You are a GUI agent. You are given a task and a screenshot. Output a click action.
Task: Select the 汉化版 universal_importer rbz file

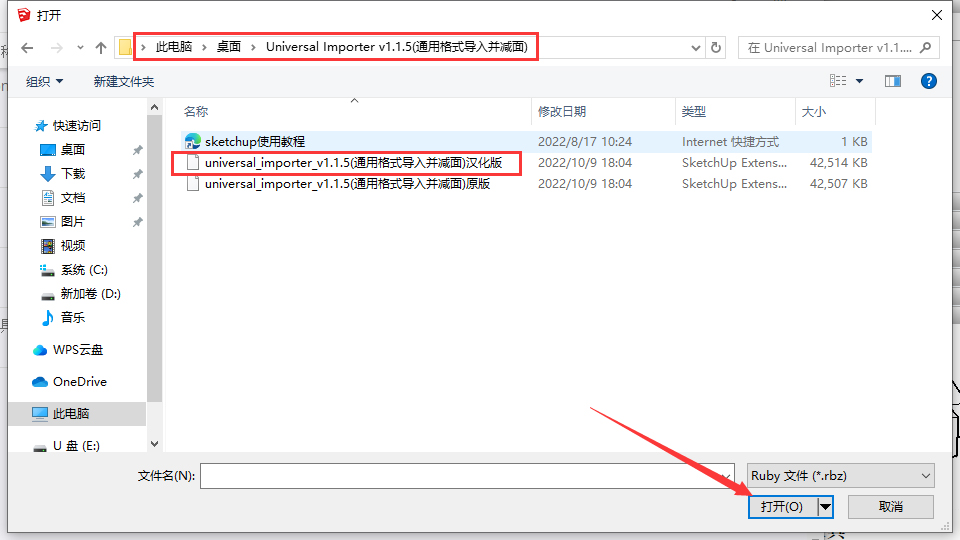(353, 163)
